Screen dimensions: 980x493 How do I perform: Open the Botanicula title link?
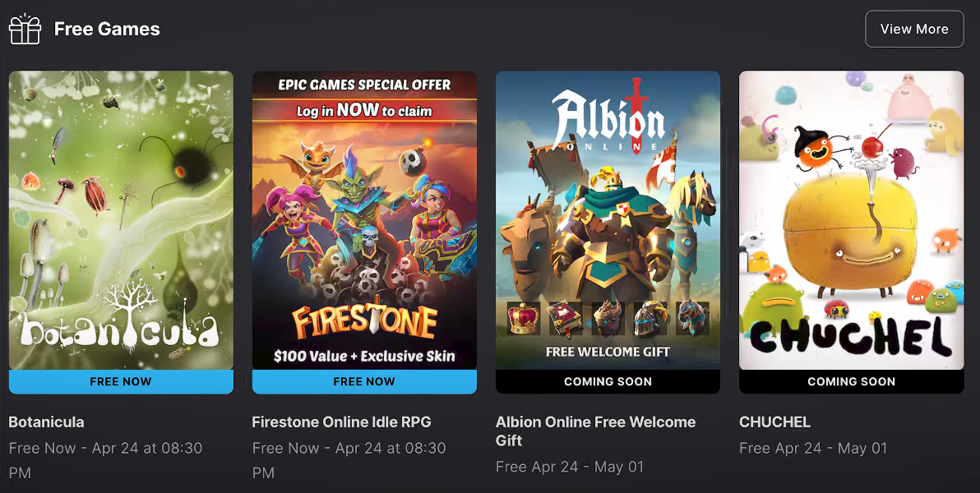(x=46, y=422)
